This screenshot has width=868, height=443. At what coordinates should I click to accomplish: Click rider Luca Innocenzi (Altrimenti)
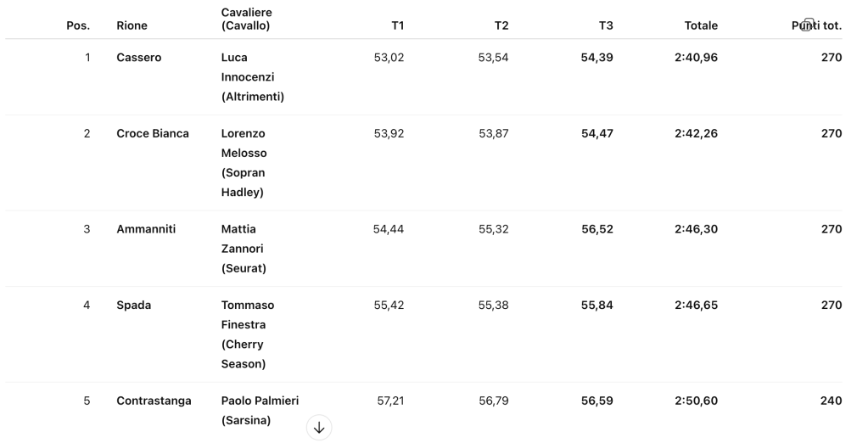click(x=252, y=77)
